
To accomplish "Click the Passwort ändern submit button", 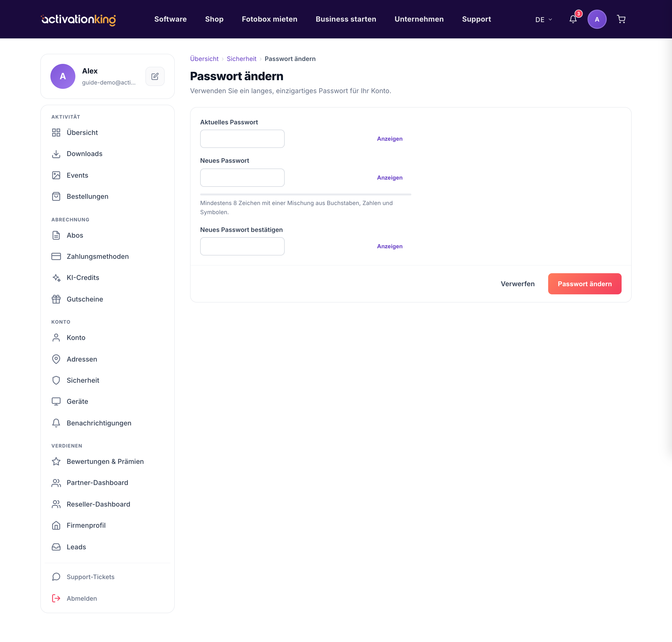I will click(x=584, y=284).
